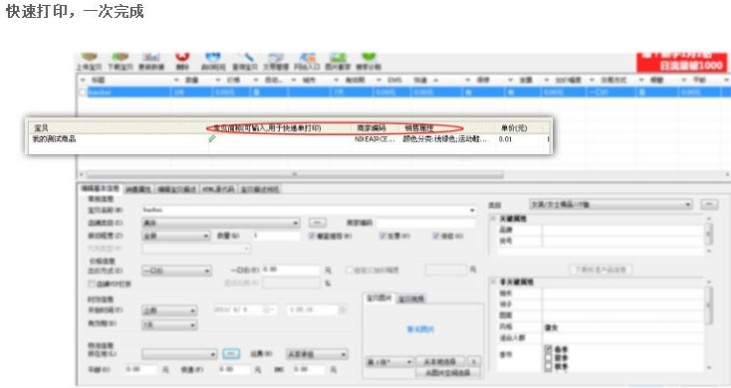
Task: Switch to 宝贝描述预览 tab
Action: coord(260,189)
